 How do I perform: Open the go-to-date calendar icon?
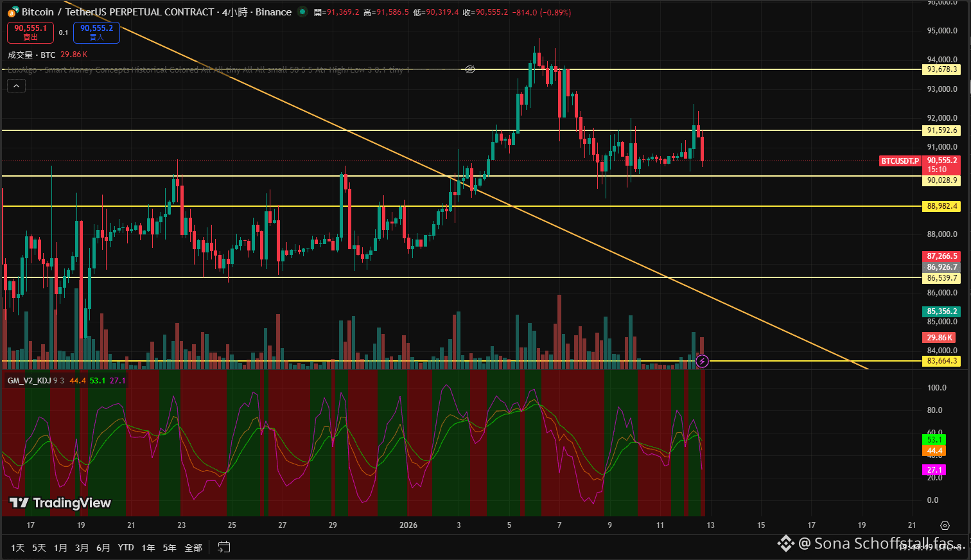[223, 547]
